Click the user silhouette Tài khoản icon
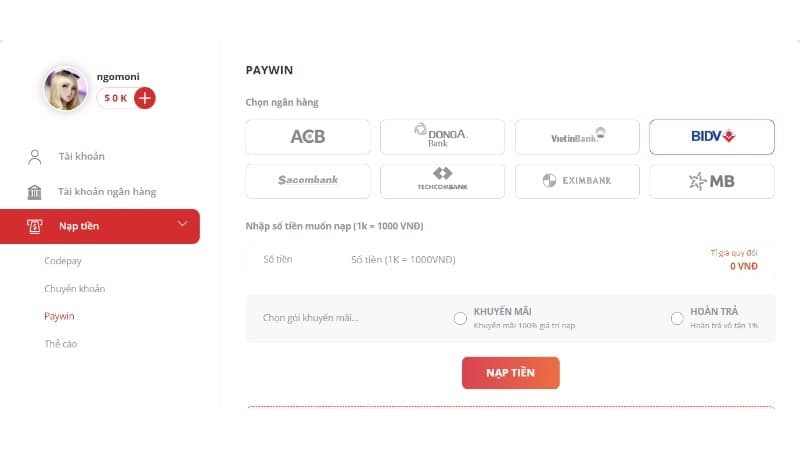The height and width of the screenshot is (450, 800). (35, 156)
